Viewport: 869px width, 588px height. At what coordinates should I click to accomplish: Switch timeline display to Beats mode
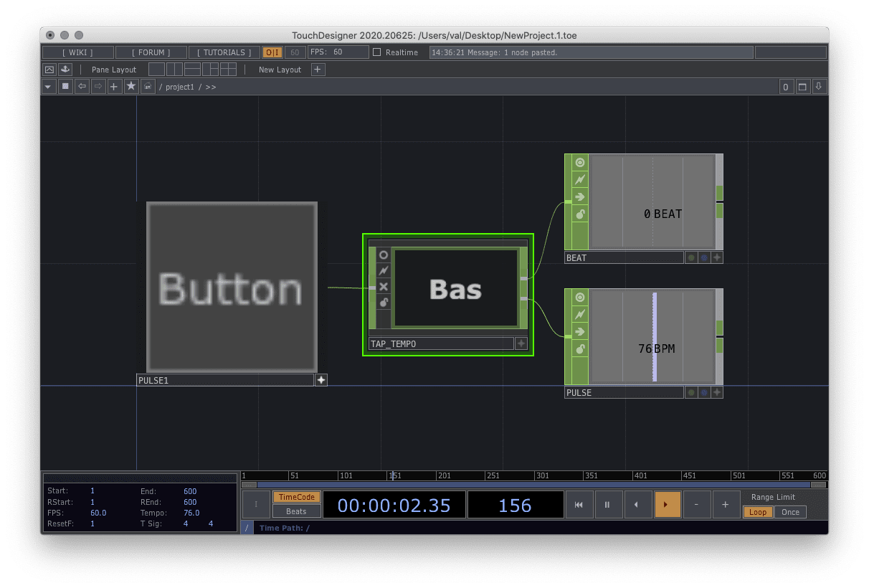tap(296, 511)
